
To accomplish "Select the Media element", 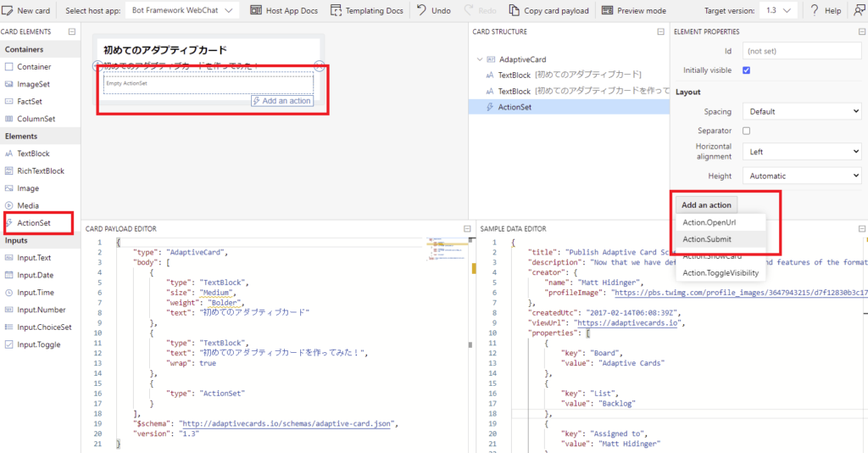I will pos(40,205).
